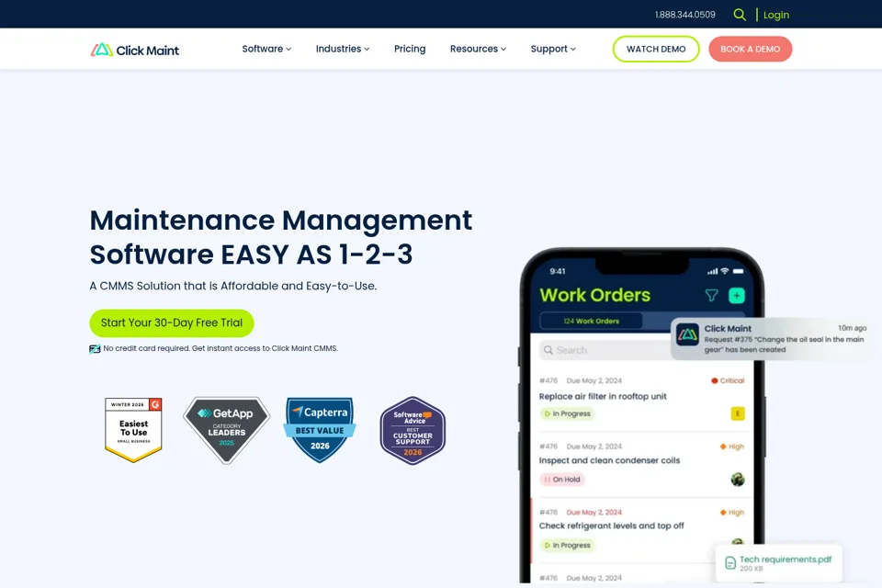Click the assignee avatar on condenser coils order
Viewport: 882px width, 588px height.
(x=738, y=480)
